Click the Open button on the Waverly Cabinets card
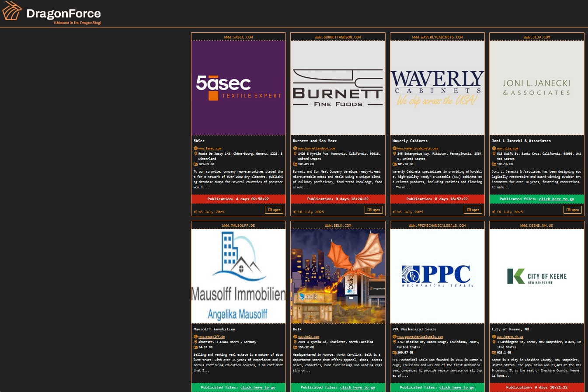The width and height of the screenshot is (588, 392). (473, 210)
